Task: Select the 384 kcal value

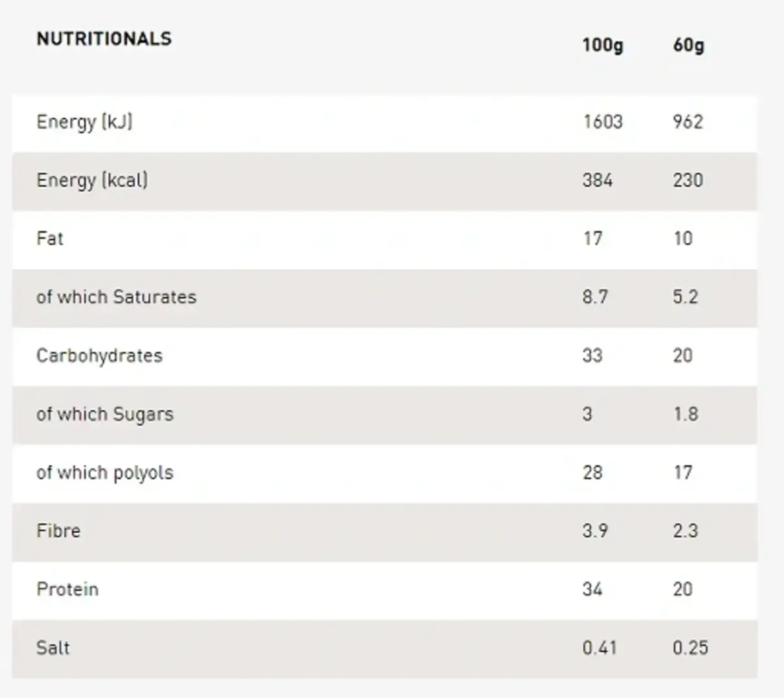Action: click(597, 180)
